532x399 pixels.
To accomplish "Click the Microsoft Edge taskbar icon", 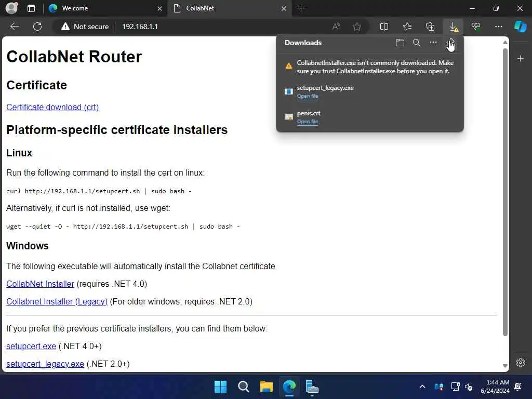I will [289, 387].
